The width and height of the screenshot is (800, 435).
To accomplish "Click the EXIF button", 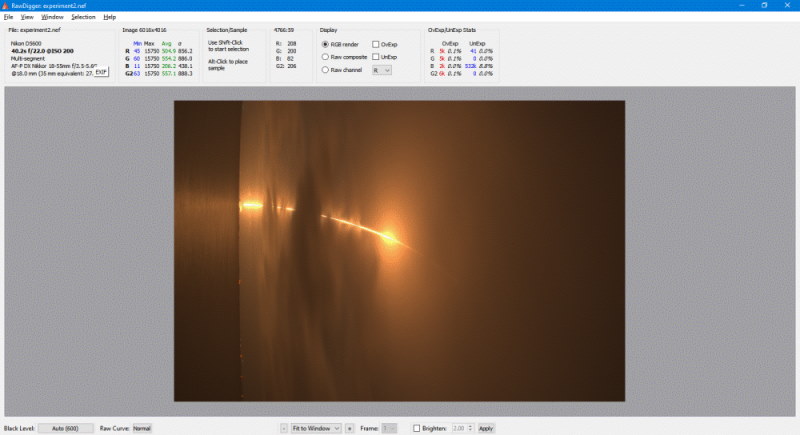I will (x=101, y=73).
